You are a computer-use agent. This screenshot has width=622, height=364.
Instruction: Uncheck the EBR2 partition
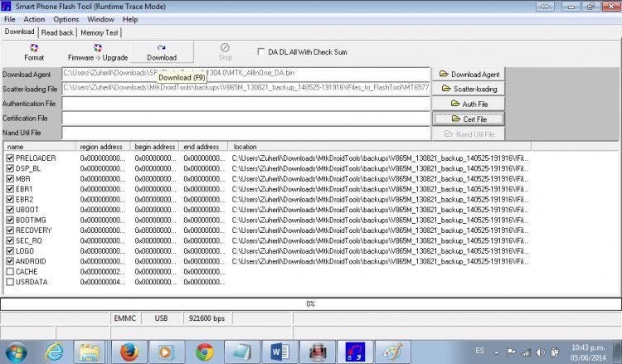coord(10,199)
